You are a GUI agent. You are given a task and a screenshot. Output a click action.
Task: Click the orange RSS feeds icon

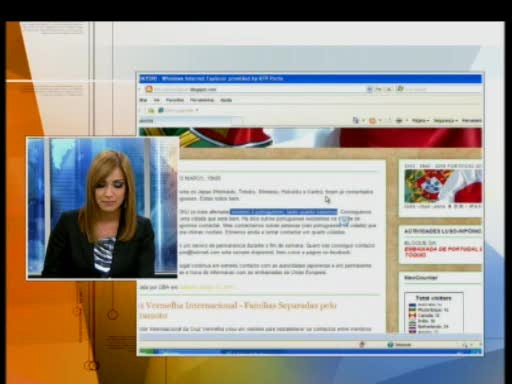(x=372, y=121)
